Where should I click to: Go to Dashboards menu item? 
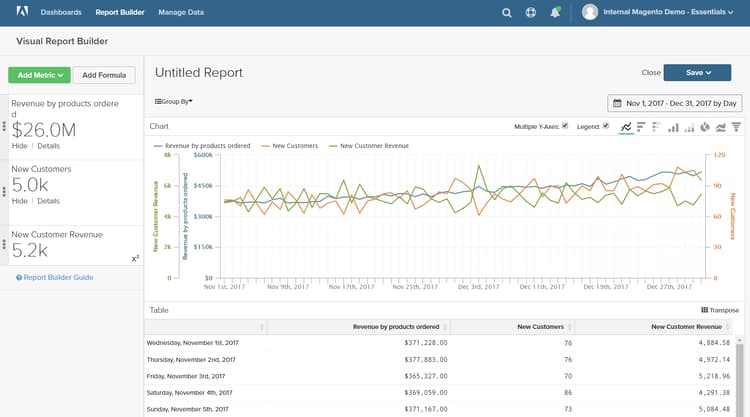click(62, 13)
